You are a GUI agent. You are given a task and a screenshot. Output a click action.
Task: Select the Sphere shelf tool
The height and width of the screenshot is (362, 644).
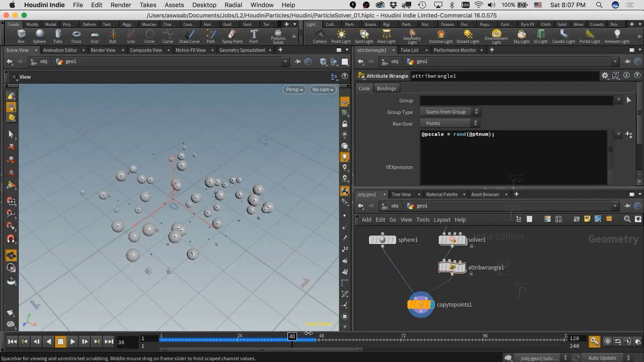39,36
